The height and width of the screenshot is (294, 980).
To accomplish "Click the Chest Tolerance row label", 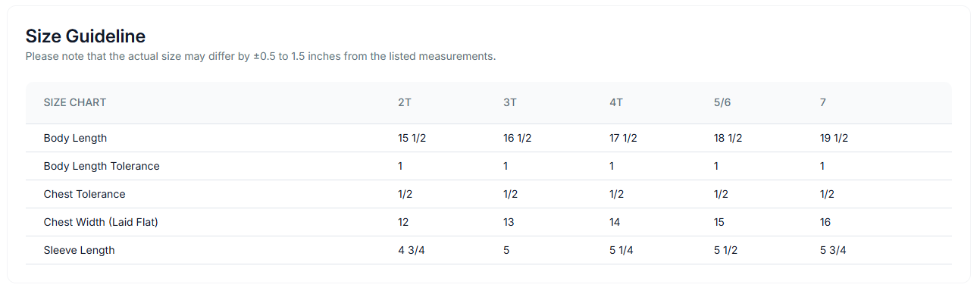I will pyautogui.click(x=84, y=194).
